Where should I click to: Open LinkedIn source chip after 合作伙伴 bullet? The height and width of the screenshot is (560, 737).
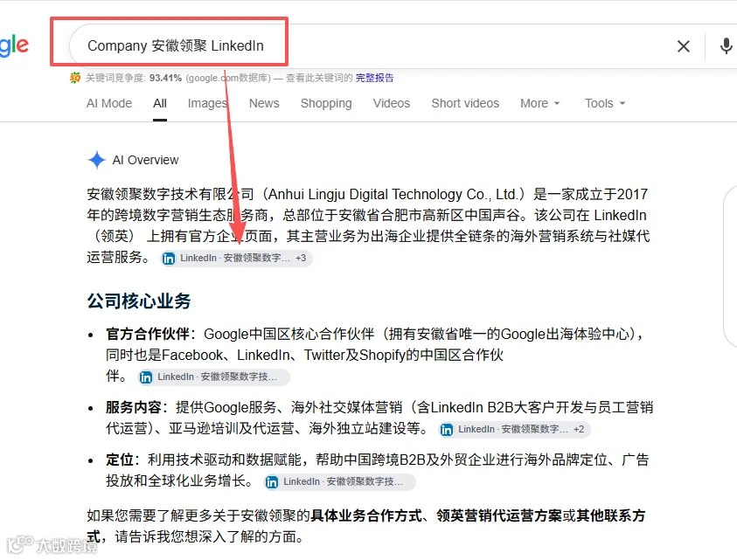[214, 377]
